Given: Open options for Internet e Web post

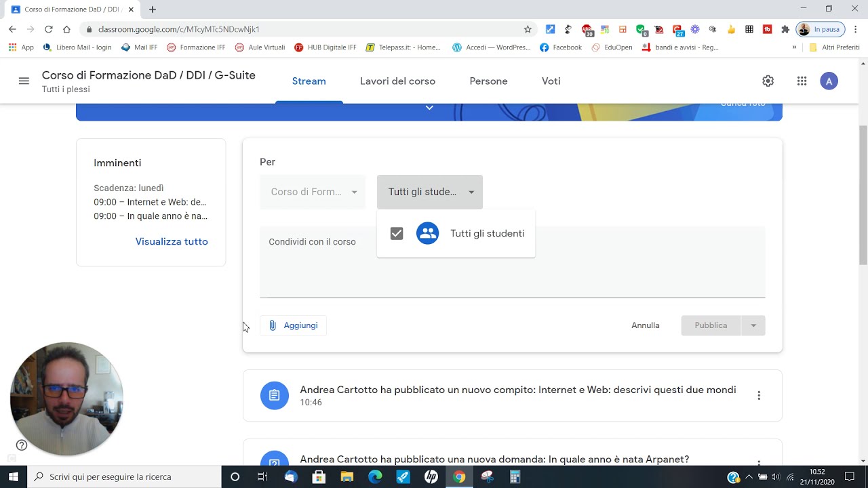Looking at the screenshot, I should tap(759, 396).
